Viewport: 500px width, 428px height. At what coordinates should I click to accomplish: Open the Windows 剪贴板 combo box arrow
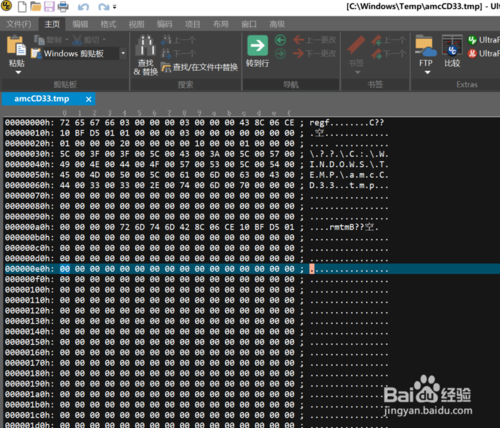pos(123,53)
